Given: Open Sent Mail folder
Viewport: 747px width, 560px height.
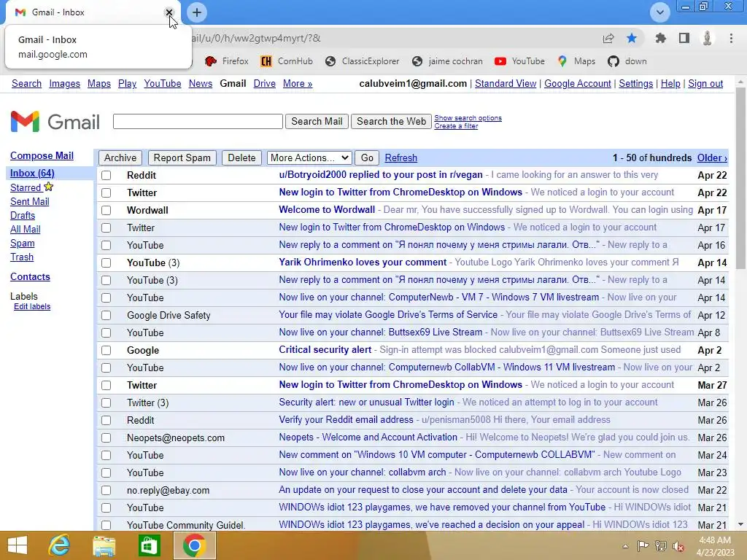Looking at the screenshot, I should point(29,201).
